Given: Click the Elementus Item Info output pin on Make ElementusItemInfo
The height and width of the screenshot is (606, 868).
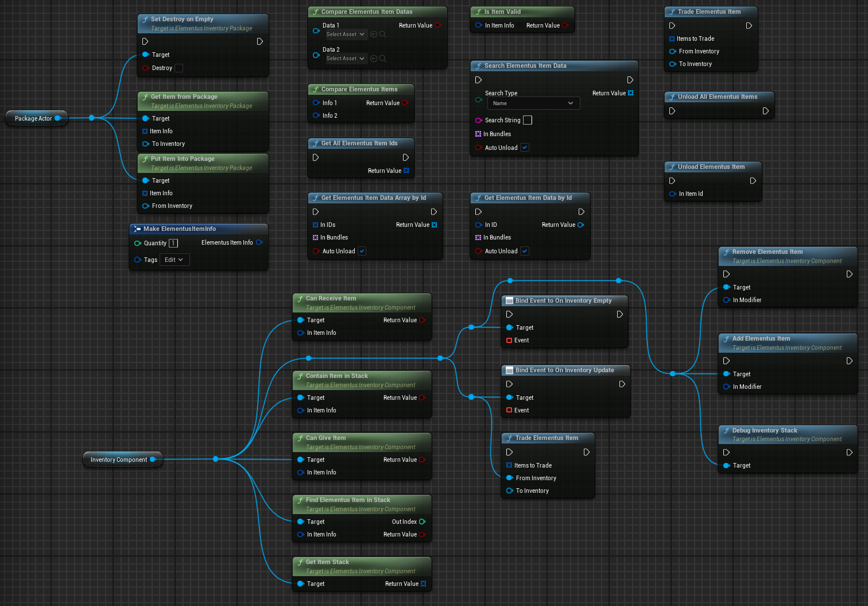Looking at the screenshot, I should [x=259, y=242].
